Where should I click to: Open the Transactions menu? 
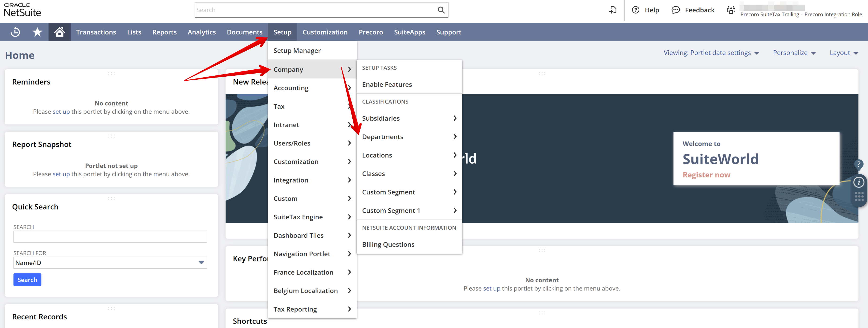96,32
